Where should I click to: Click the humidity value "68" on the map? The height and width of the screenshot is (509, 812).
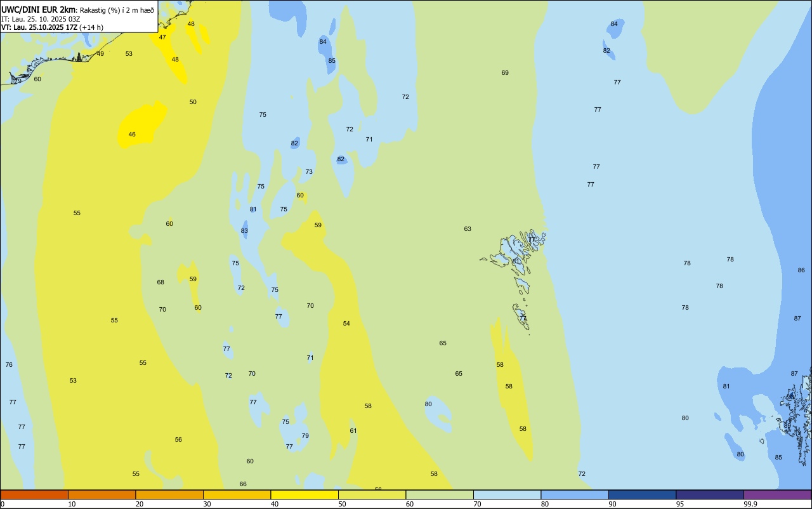pos(160,282)
